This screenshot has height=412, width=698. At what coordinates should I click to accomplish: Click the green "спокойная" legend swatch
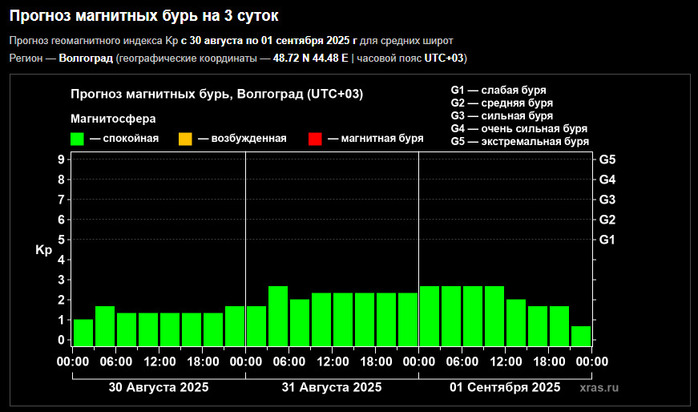[77, 138]
